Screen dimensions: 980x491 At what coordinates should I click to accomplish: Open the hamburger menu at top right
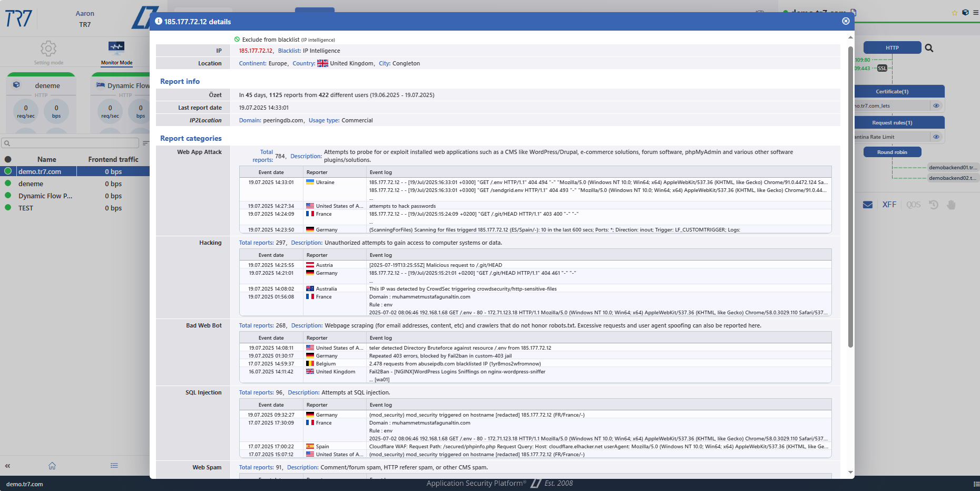pyautogui.click(x=976, y=13)
